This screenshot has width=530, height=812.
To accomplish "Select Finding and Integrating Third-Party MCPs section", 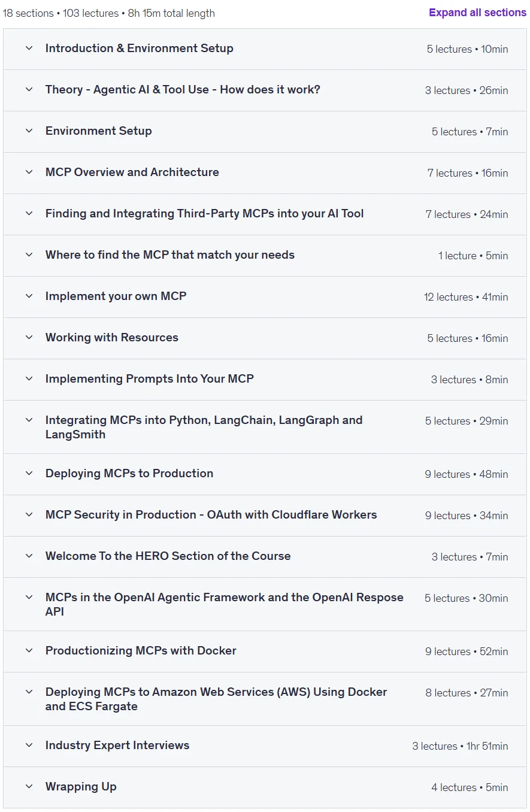I will 205,214.
